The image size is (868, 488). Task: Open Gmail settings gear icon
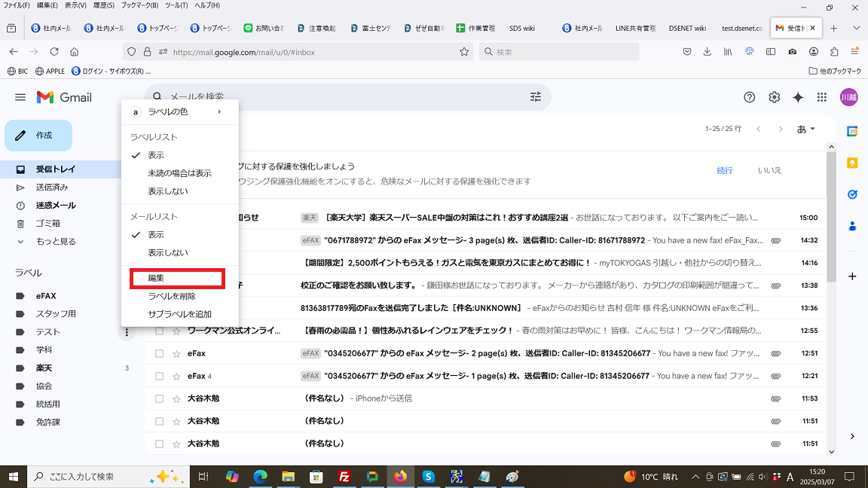[x=774, y=97]
